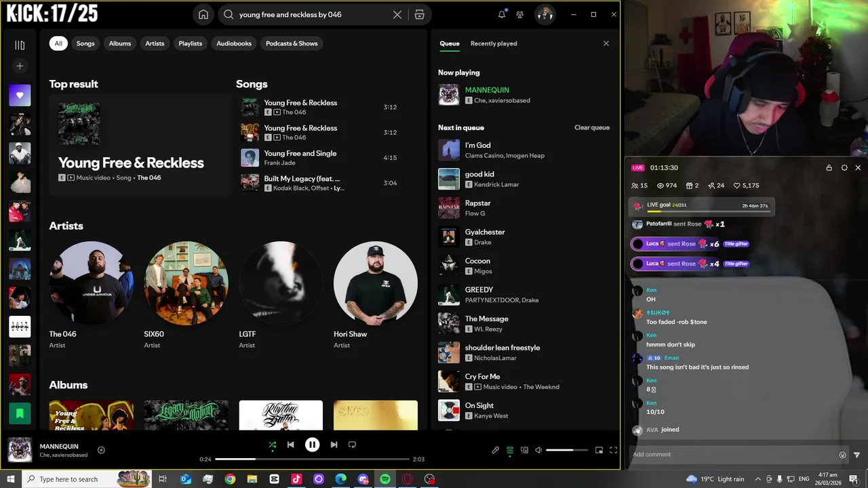Play I'm God from the queue

[525, 150]
